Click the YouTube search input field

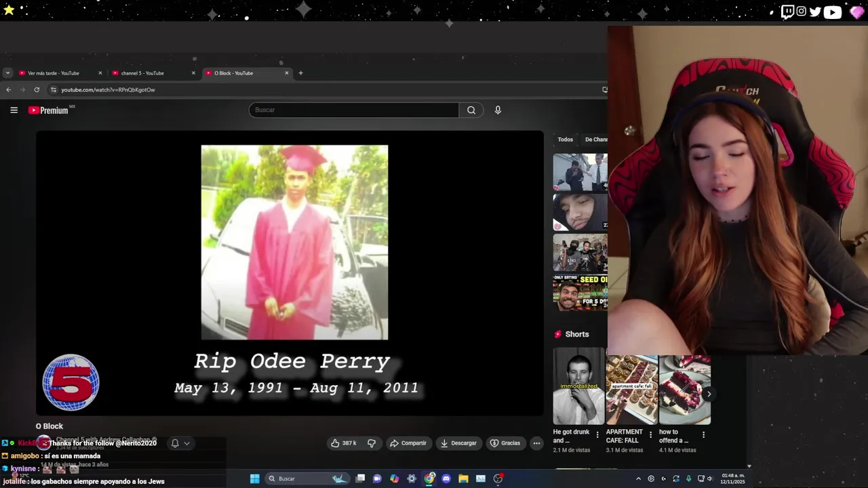(354, 110)
